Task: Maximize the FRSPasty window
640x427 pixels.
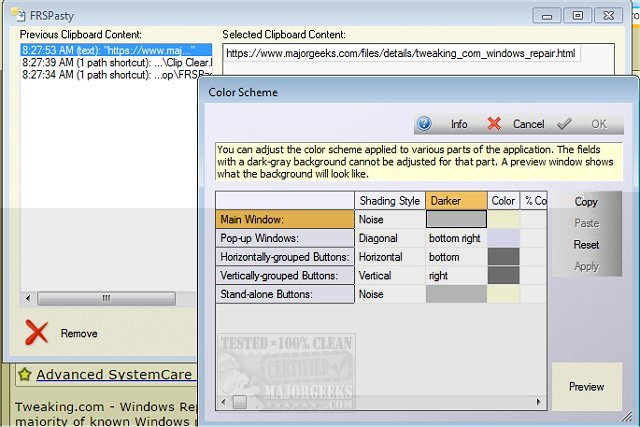Action: click(578, 16)
